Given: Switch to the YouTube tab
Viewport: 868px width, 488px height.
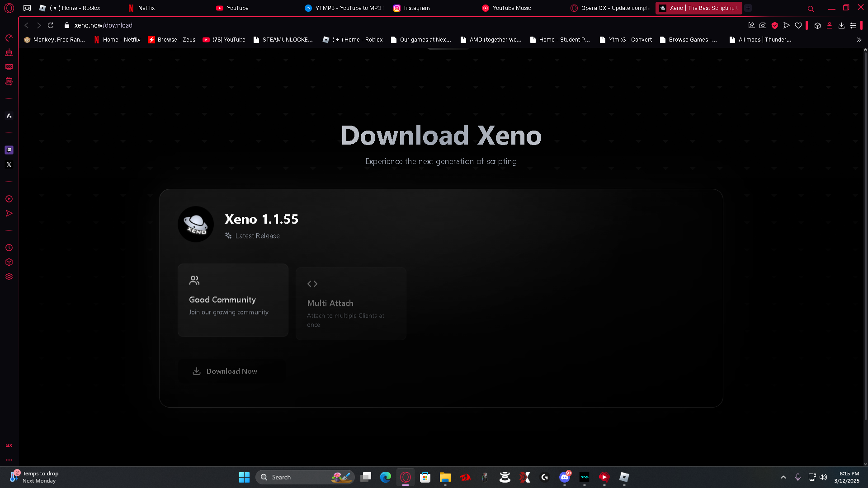Looking at the screenshot, I should (256, 8).
